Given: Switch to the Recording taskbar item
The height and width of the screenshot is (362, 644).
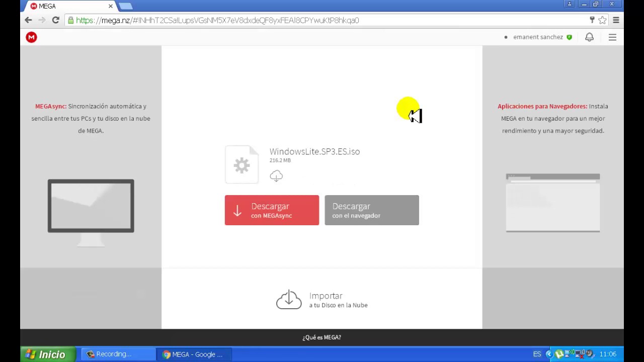Looking at the screenshot, I should point(119,354).
